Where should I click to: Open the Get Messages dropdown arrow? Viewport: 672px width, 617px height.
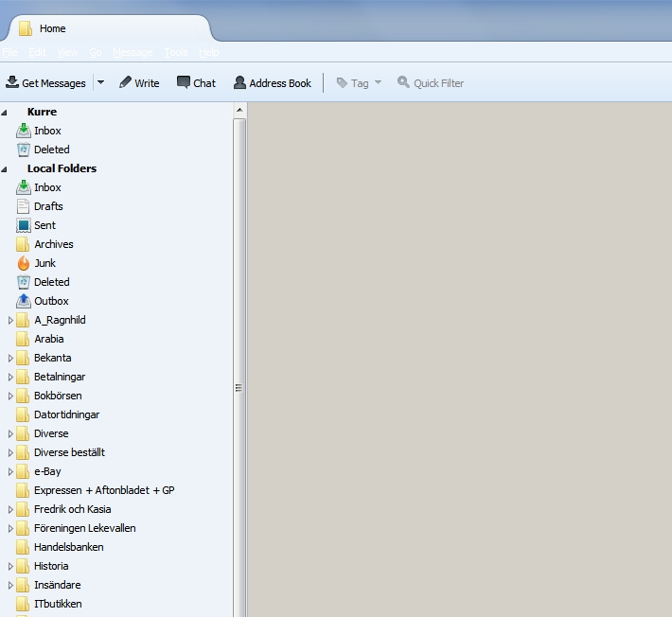100,83
